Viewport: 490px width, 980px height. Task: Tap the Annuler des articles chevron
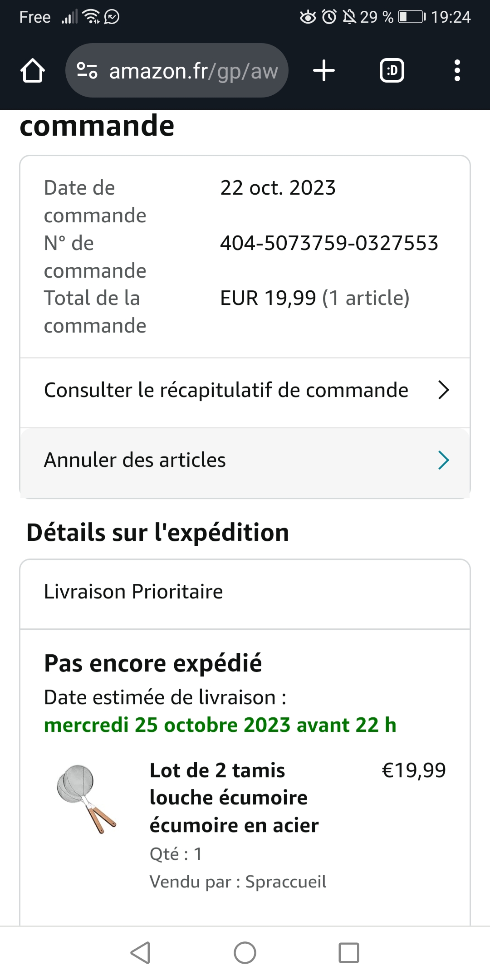click(x=443, y=460)
